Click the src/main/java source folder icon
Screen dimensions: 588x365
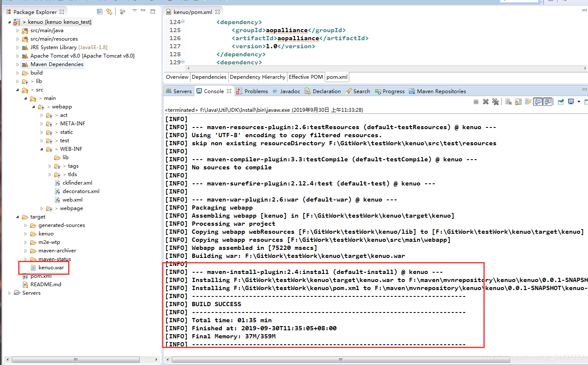25,30
